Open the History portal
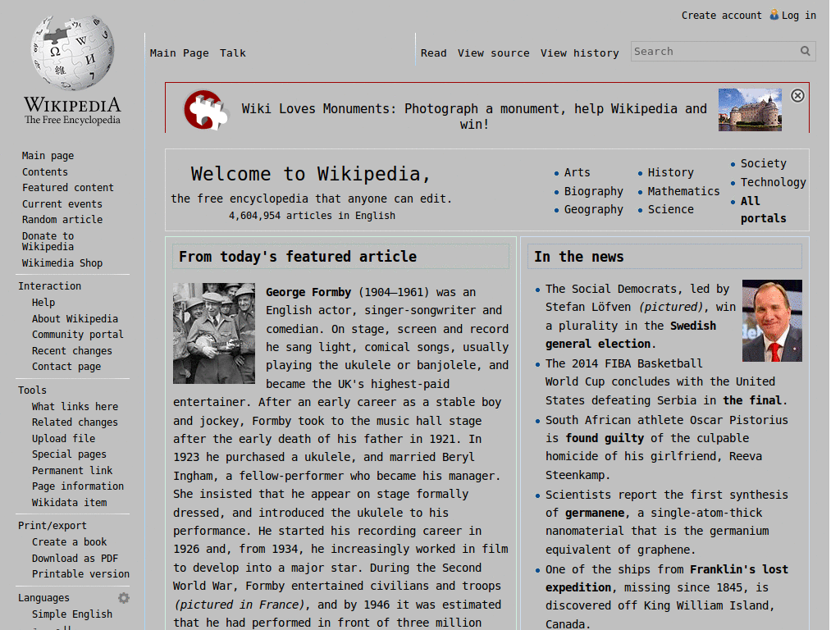Image resolution: width=840 pixels, height=630 pixels. point(671,172)
